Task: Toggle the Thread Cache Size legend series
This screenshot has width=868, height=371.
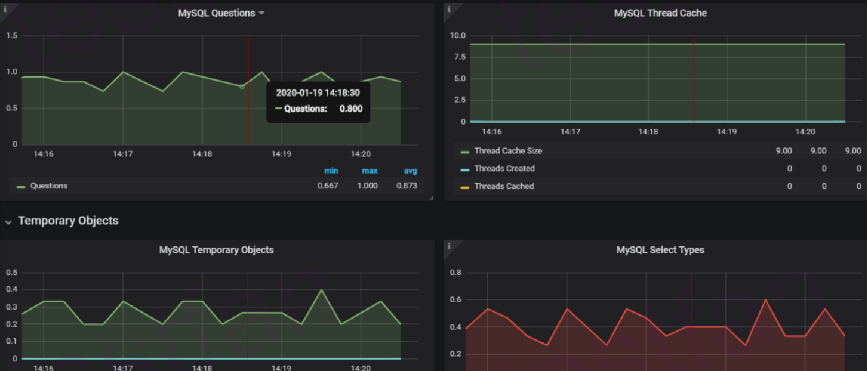Action: pos(508,151)
